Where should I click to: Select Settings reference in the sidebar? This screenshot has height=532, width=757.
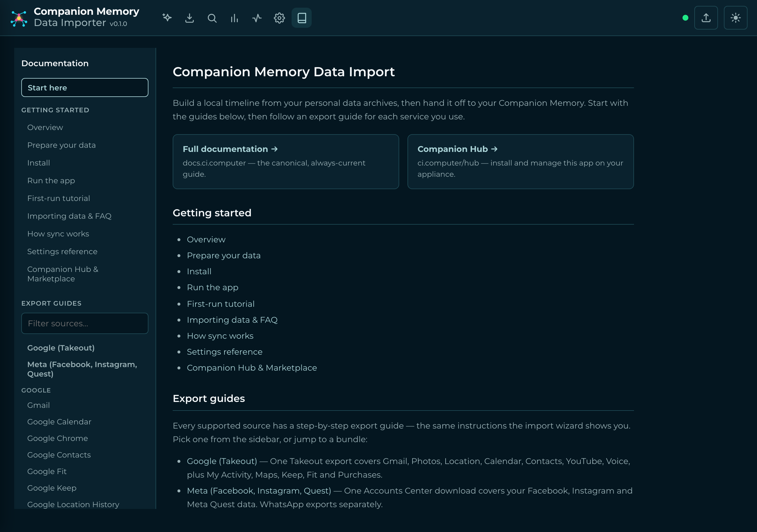point(62,252)
